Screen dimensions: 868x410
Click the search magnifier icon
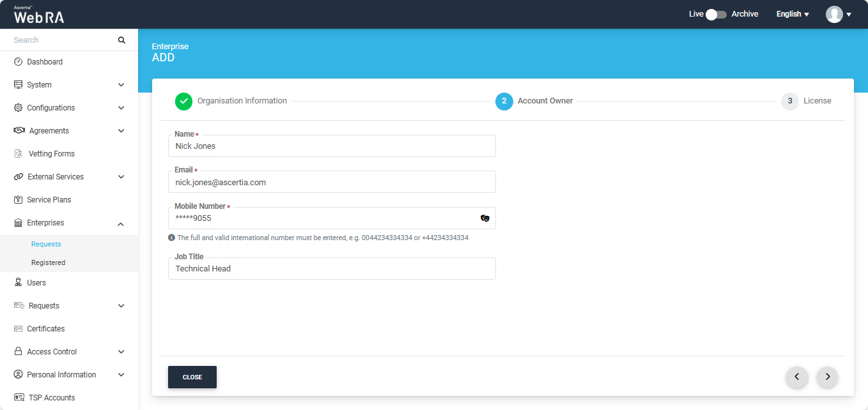121,40
